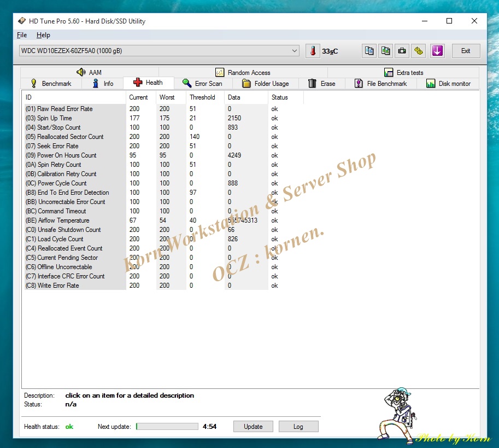
Task: Click the Data column header
Action: (246, 97)
